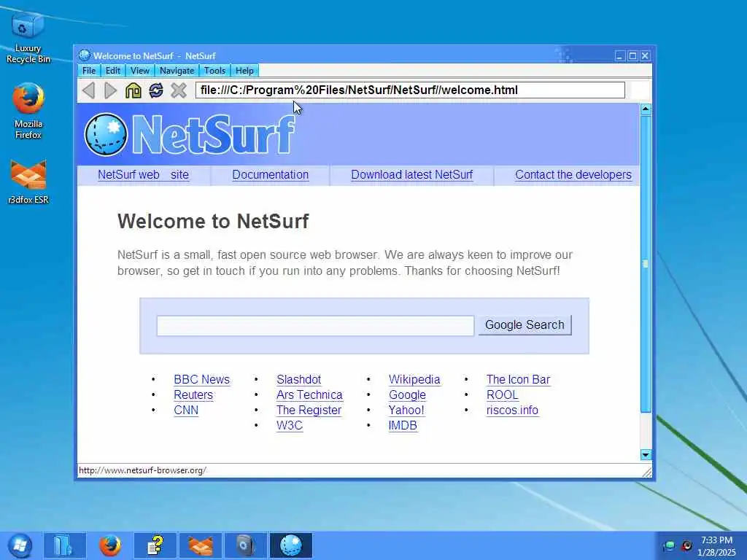Image resolution: width=747 pixels, height=560 pixels.
Task: Stop loading with the X icon
Action: (x=179, y=90)
